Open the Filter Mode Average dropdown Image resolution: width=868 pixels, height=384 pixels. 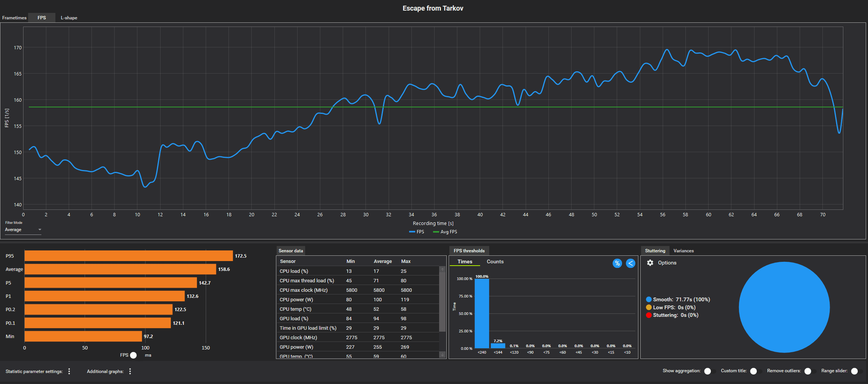click(x=23, y=230)
